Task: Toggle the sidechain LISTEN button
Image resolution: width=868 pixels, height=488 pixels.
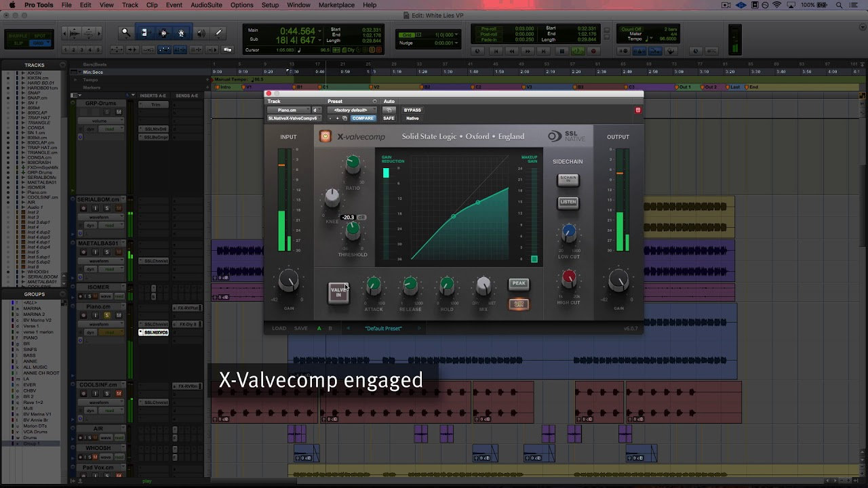Action: [568, 202]
